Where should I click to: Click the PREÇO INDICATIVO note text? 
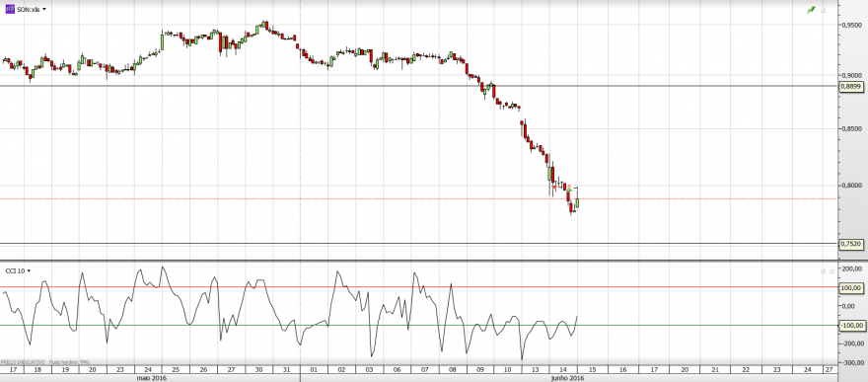(22, 361)
